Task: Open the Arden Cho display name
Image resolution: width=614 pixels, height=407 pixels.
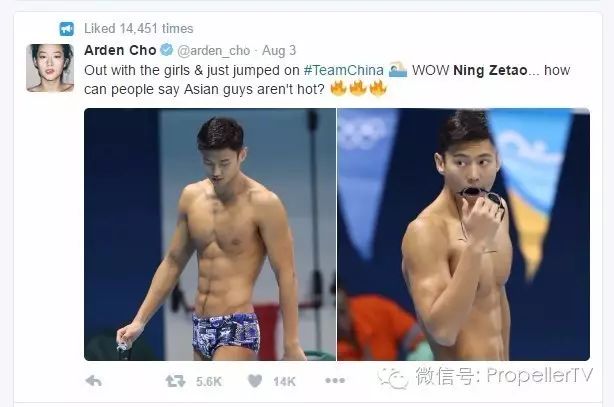Action: tap(120, 50)
